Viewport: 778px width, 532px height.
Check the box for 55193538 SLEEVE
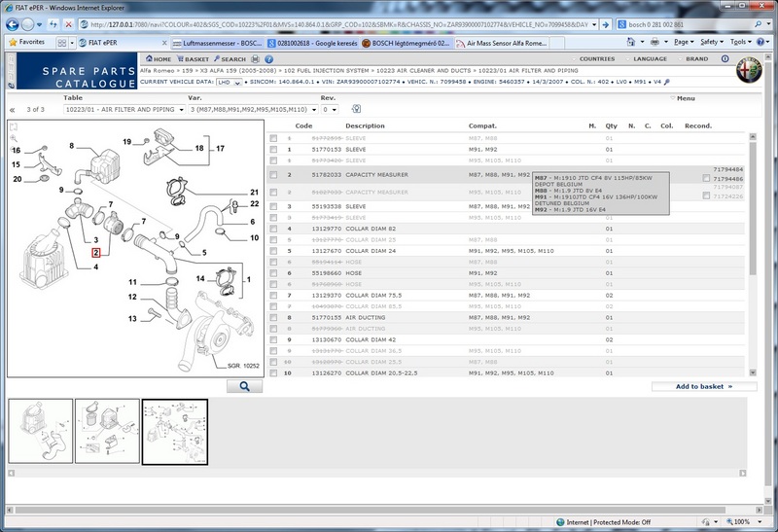point(273,206)
